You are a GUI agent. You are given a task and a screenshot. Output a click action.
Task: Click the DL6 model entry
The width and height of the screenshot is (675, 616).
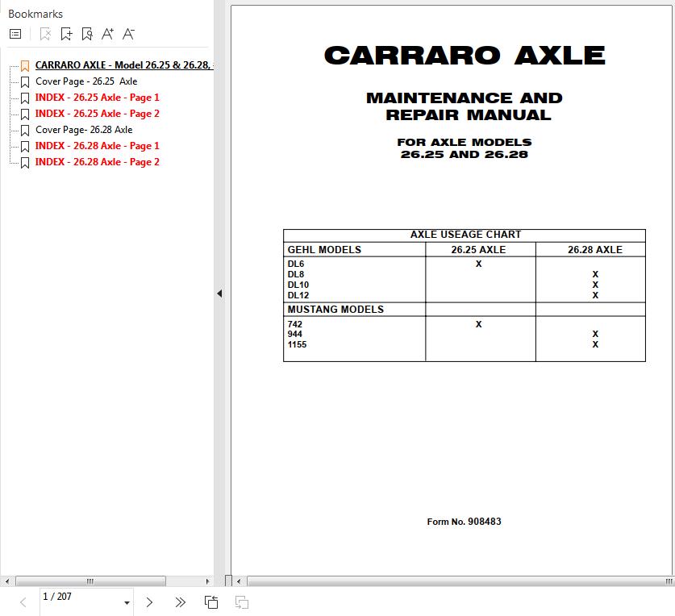pyautogui.click(x=296, y=264)
